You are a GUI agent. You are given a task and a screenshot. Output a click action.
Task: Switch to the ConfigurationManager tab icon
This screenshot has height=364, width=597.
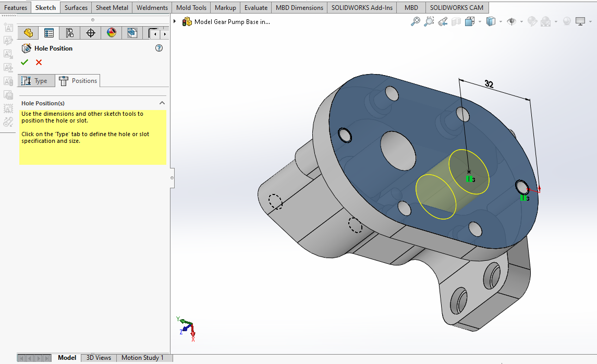[70, 33]
